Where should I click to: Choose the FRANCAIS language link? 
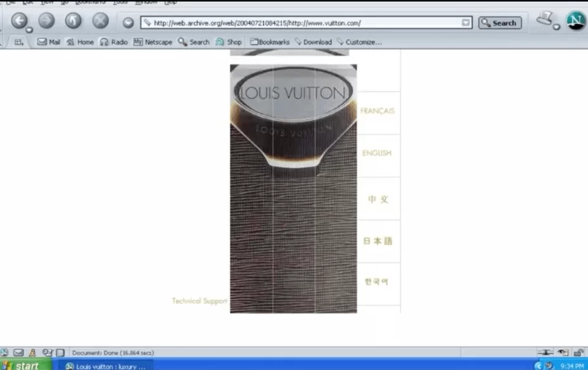pos(377,111)
